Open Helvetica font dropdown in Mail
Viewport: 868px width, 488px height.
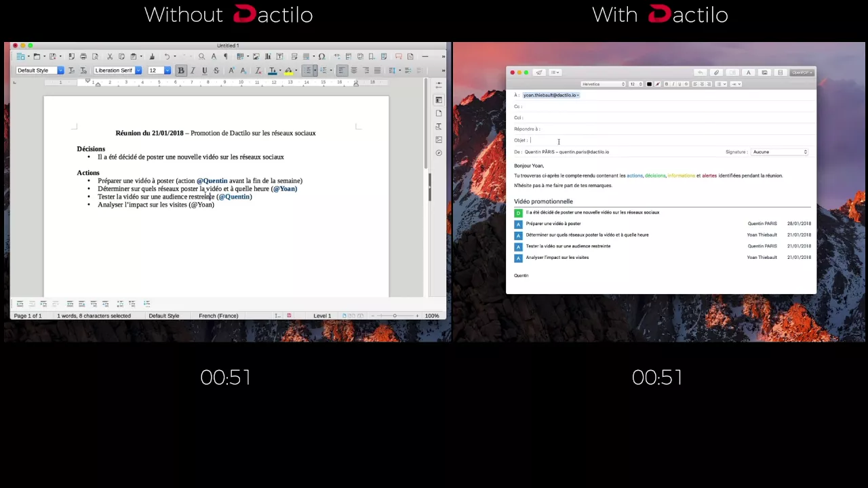click(603, 84)
